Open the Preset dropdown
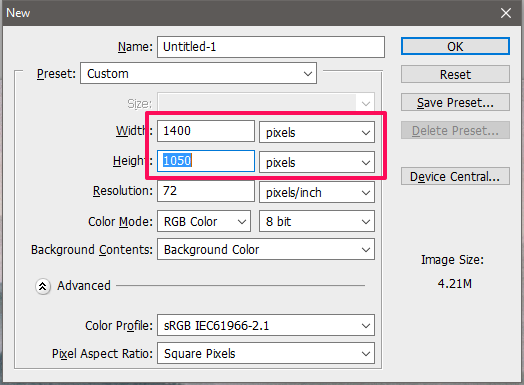 (198, 73)
